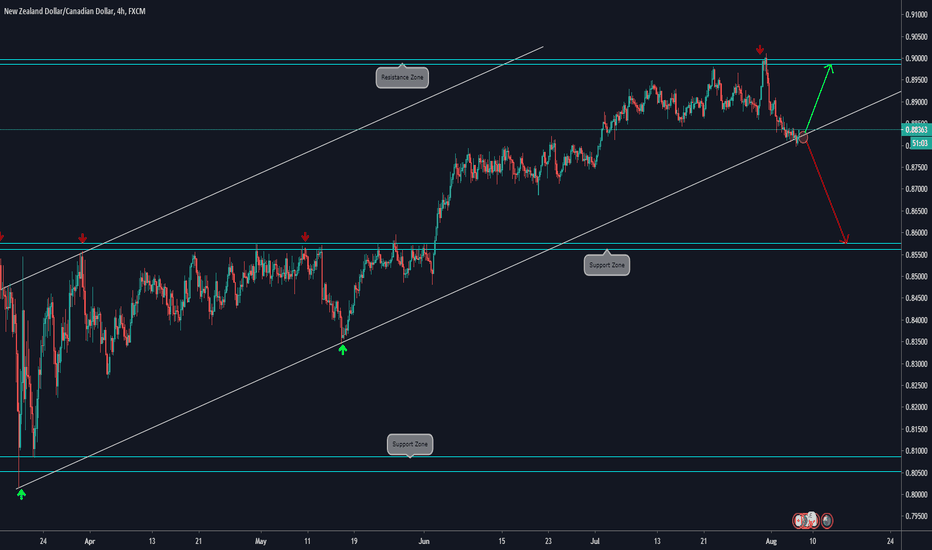Click the New Zealand Dollar/Canadian Dollar chart title
The image size is (932, 550).
tap(74, 11)
